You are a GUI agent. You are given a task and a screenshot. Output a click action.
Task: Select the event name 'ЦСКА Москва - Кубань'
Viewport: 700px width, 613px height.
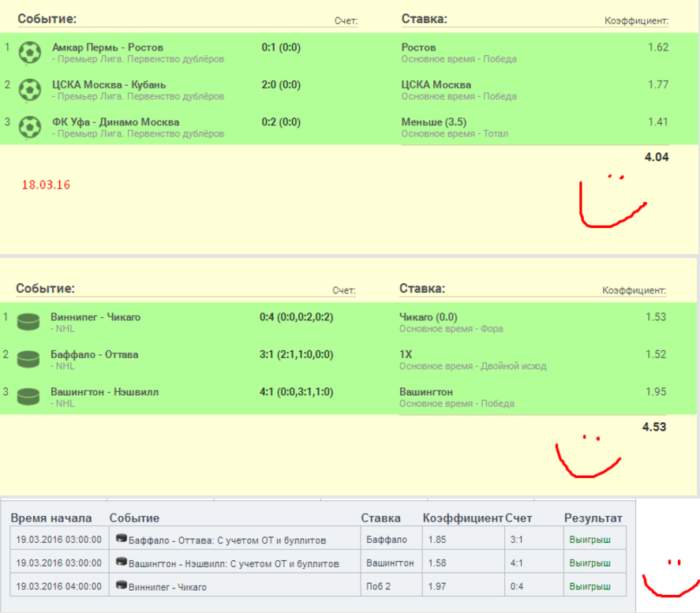pyautogui.click(x=109, y=84)
